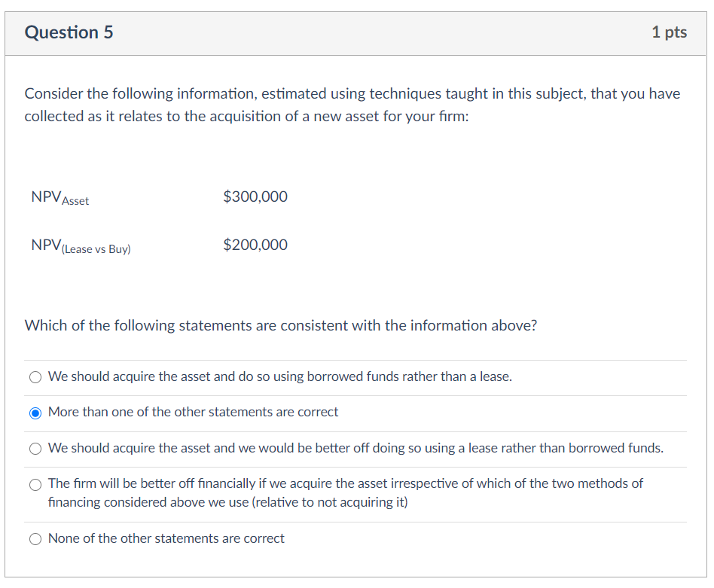Click the 'More than one of the other statements are correct' text
This screenshot has height=588, width=714.
[193, 412]
